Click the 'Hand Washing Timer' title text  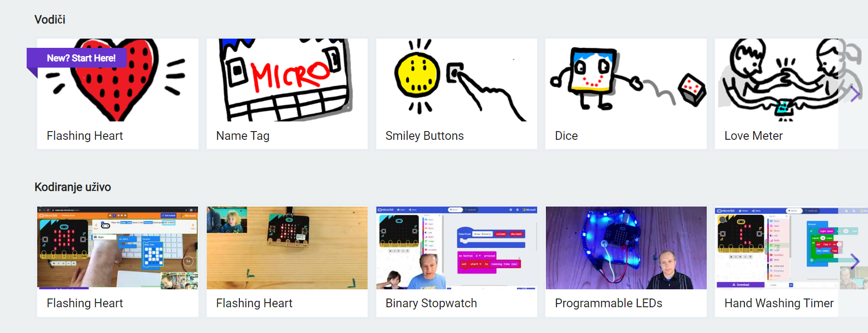pyautogui.click(x=779, y=303)
